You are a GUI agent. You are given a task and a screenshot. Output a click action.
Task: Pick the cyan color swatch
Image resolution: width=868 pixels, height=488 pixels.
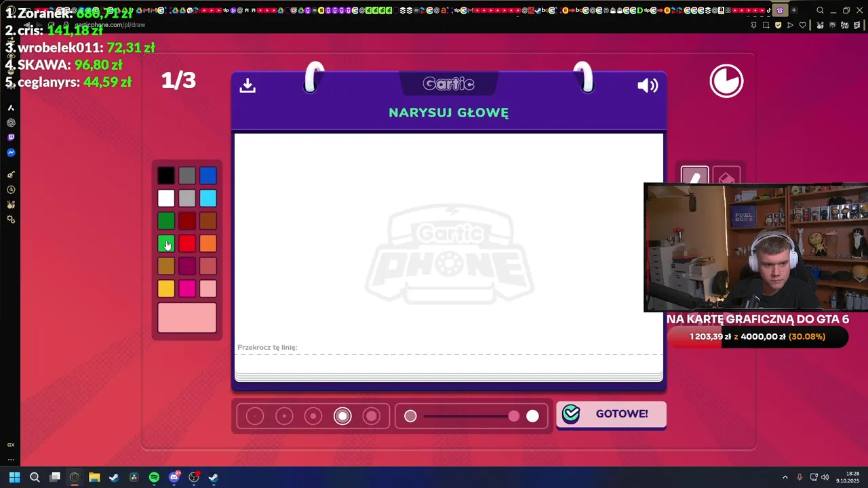point(208,198)
